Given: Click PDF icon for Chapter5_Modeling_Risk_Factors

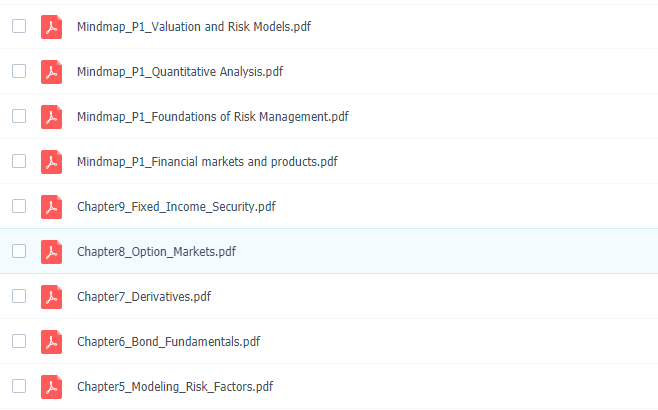Looking at the screenshot, I should (x=51, y=387).
